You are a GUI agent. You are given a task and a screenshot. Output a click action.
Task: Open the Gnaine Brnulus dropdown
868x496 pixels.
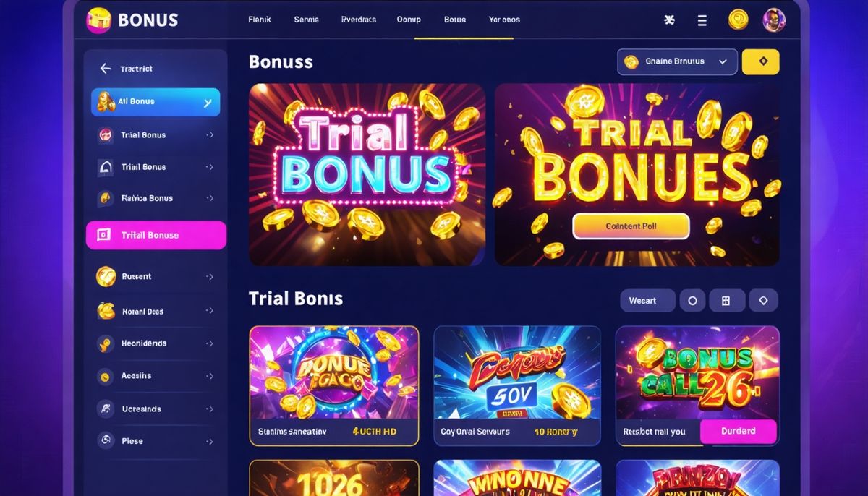coord(677,62)
